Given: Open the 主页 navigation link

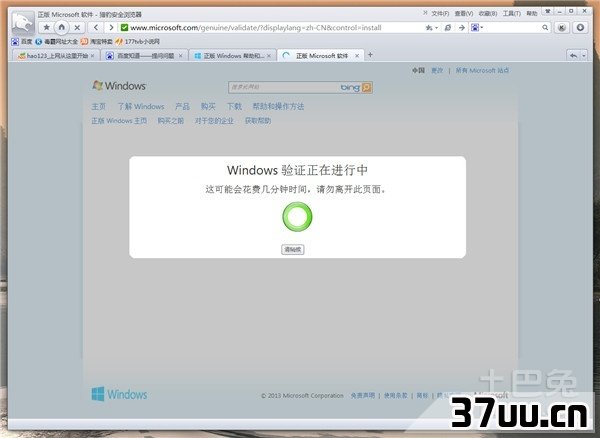Looking at the screenshot, I should (98, 106).
